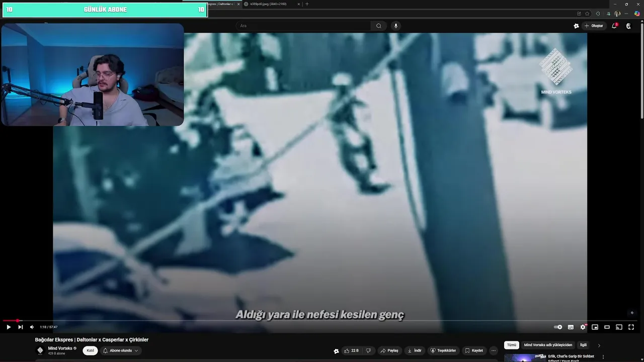644x362 pixels.
Task: Bookmark page with star icon
Action: tap(587, 14)
